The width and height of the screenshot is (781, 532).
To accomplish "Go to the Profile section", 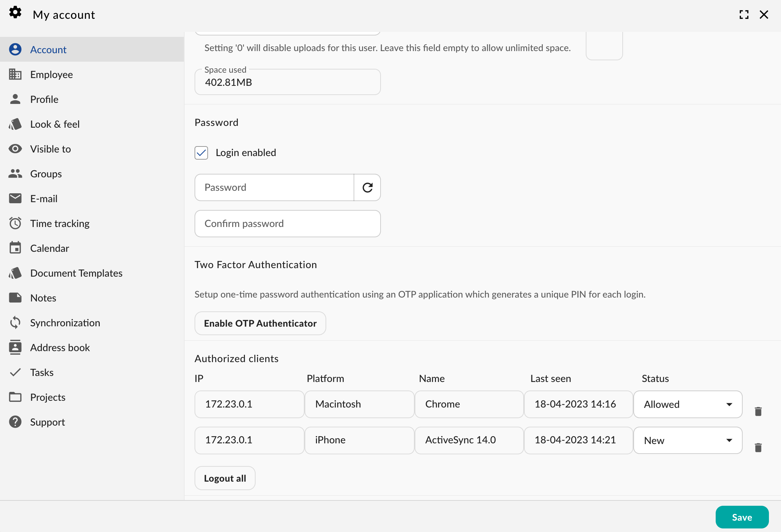I will click(x=92, y=99).
